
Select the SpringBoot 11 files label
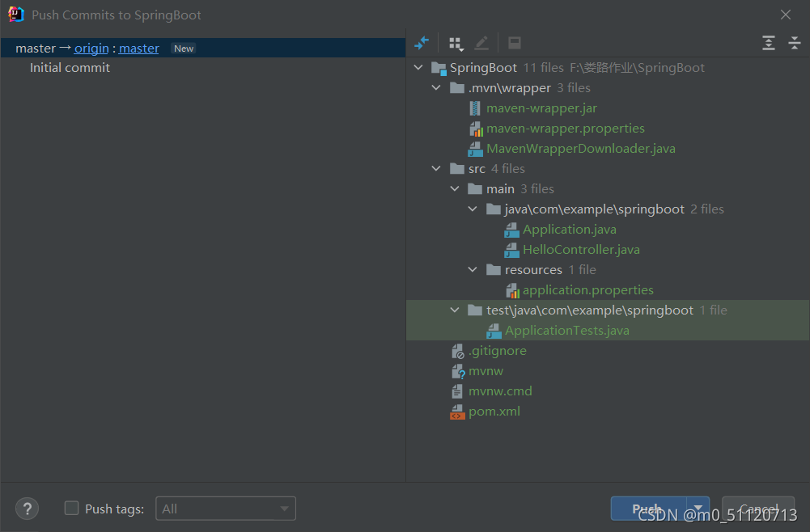507,68
